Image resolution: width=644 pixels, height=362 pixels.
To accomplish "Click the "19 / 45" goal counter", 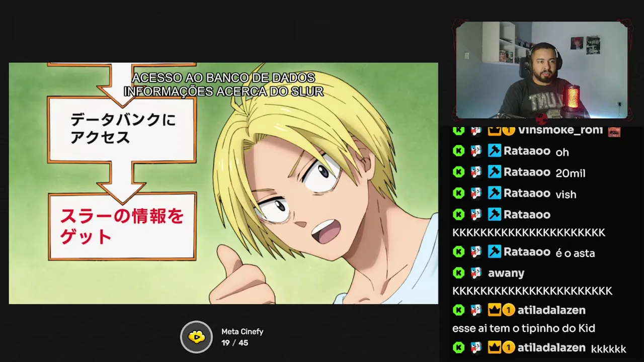I will tap(234, 343).
